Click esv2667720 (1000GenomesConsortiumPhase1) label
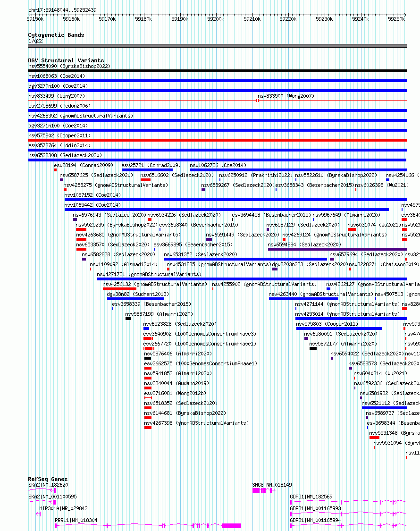The width and height of the screenshot is (420, 531). click(200, 344)
